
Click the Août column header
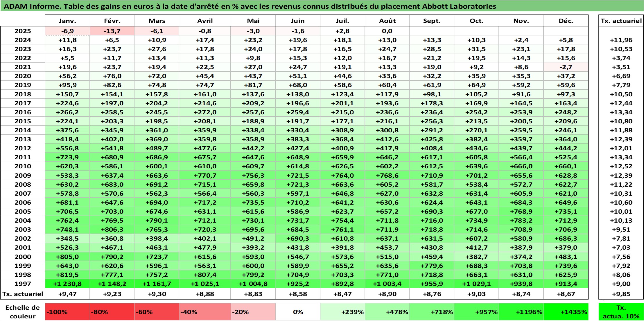[x=387, y=21]
